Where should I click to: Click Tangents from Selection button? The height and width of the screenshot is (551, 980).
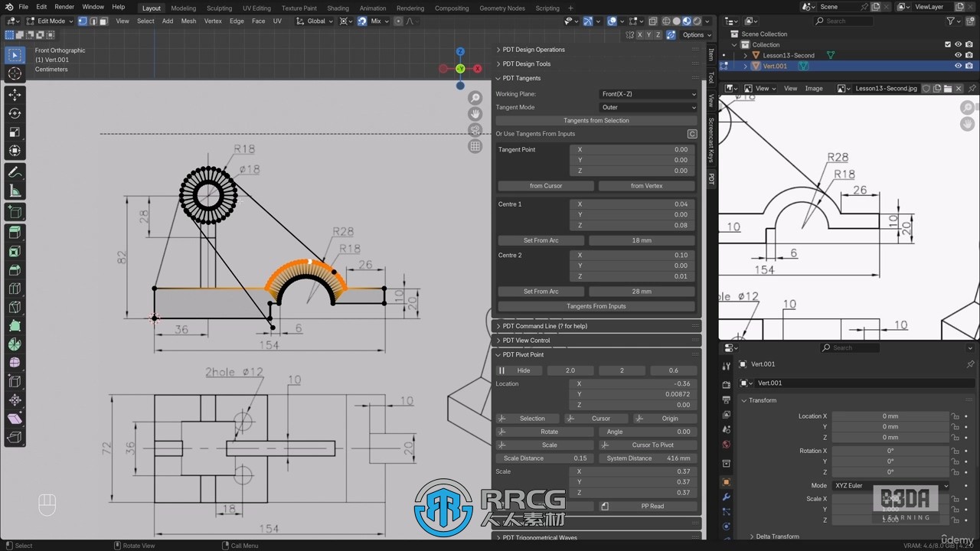pyautogui.click(x=596, y=121)
